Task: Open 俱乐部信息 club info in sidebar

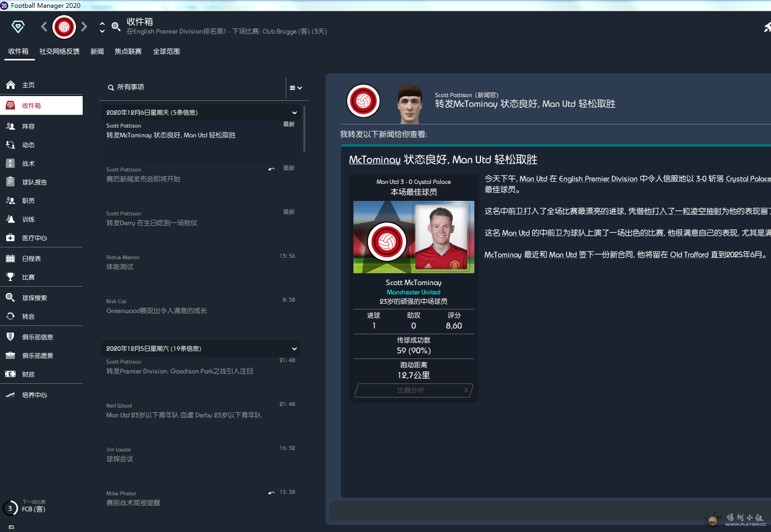Action: tap(41, 337)
